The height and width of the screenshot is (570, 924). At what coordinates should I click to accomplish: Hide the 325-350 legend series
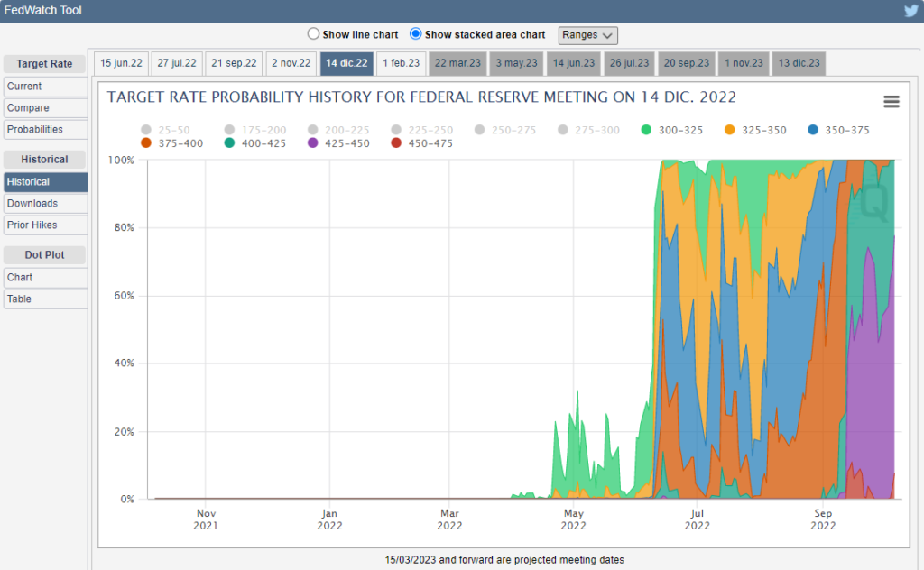[755, 130]
